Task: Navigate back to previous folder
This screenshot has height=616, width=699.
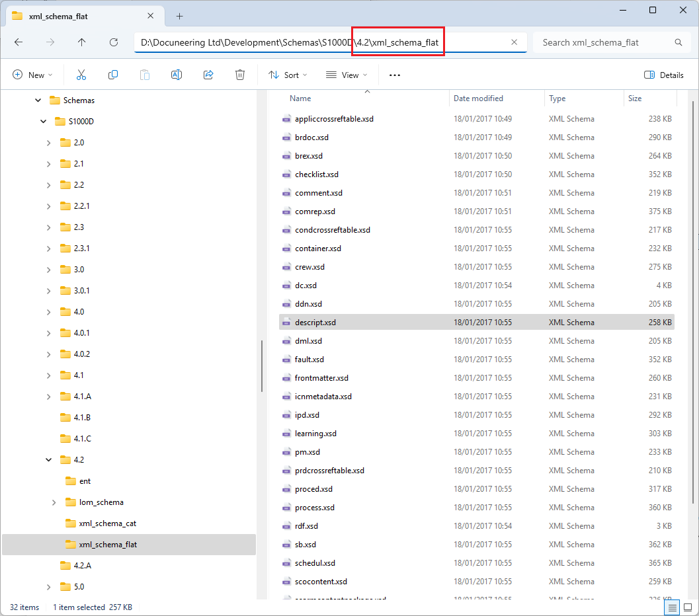Action: coord(19,42)
